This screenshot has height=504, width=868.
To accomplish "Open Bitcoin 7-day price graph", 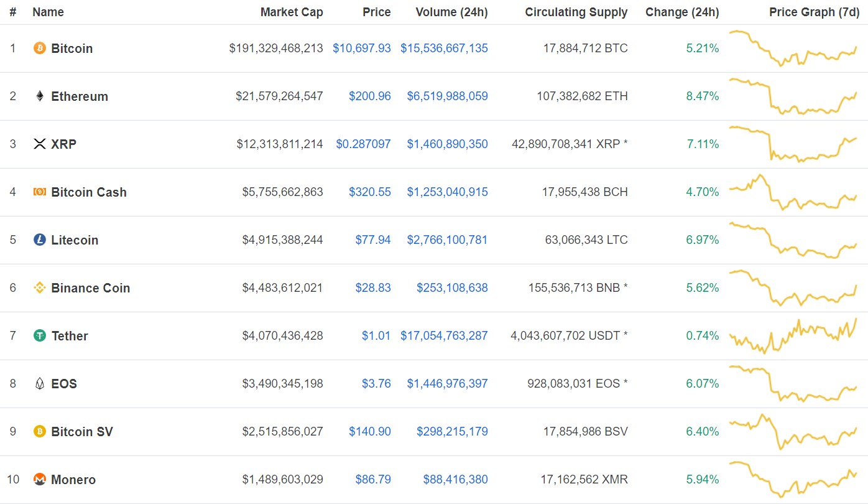I will click(793, 48).
